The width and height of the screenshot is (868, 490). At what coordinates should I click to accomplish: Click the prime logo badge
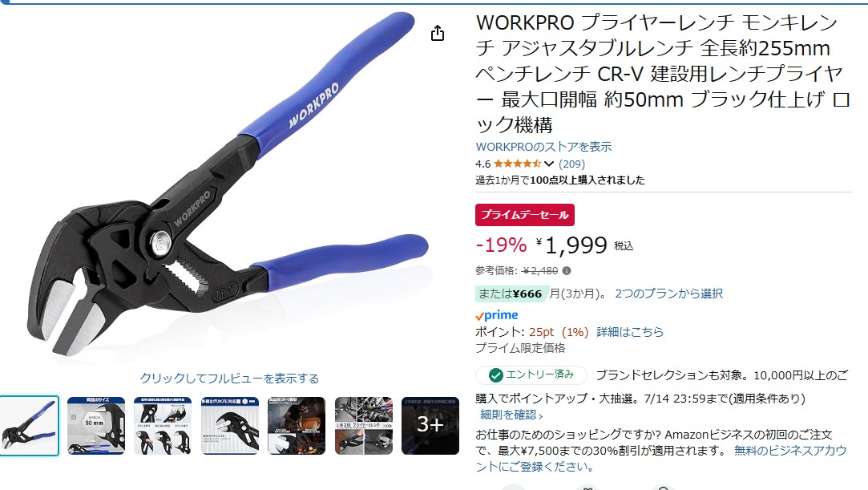click(497, 315)
